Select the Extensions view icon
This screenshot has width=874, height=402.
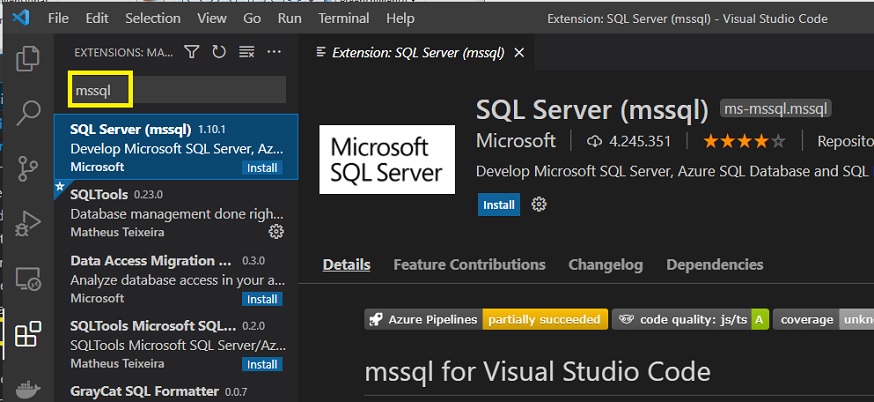click(x=28, y=333)
